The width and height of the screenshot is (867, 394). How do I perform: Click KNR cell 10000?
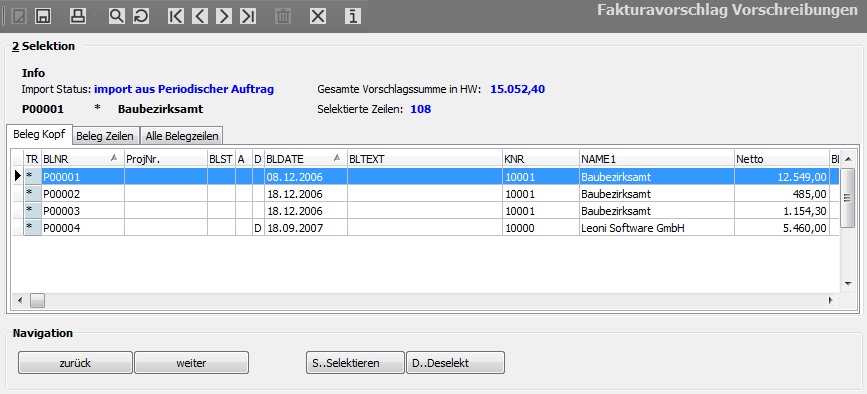tap(541, 228)
